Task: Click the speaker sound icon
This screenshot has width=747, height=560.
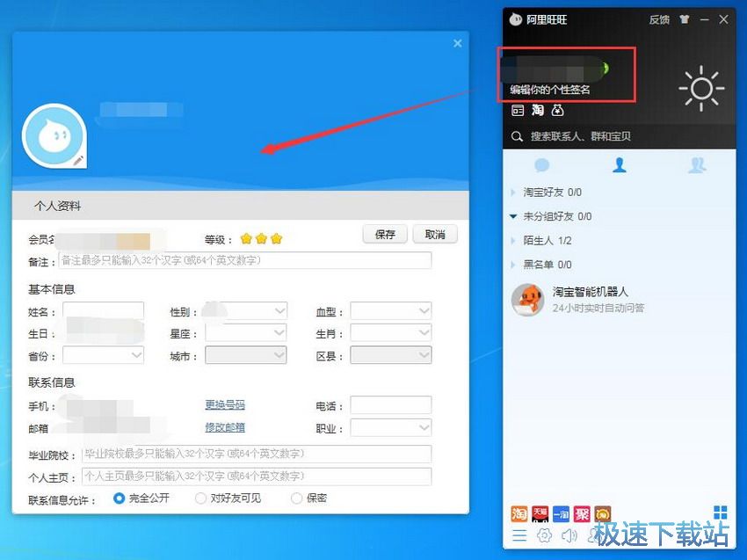Action: click(569, 535)
